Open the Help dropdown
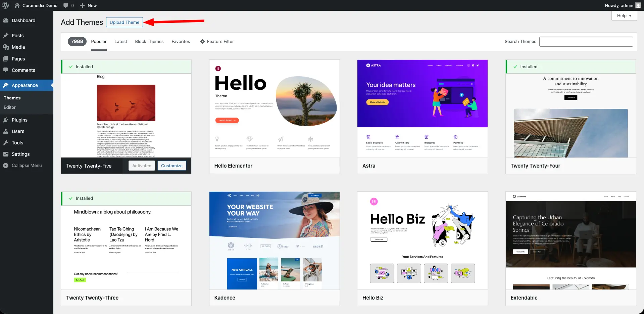Image resolution: width=644 pixels, height=314 pixels. [623, 15]
